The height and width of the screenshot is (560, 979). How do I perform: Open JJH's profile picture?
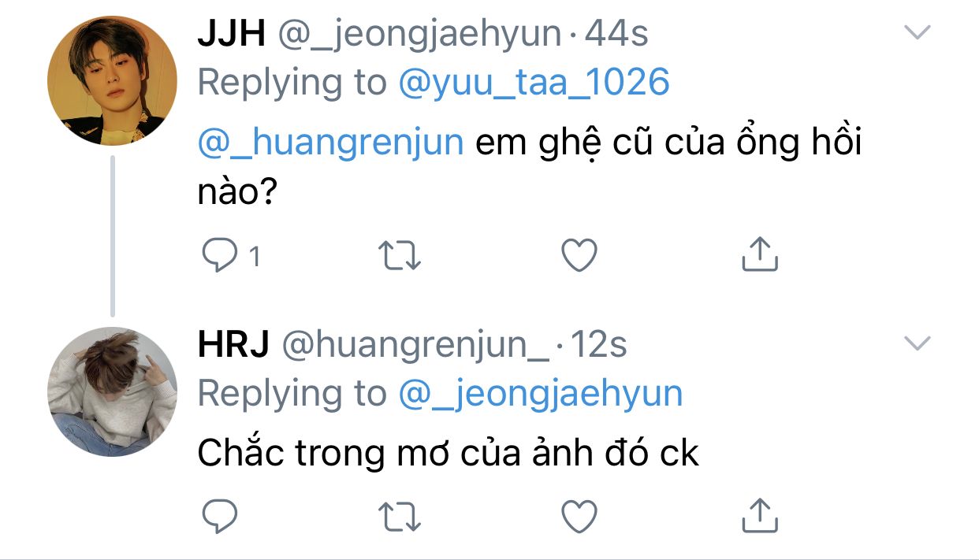coord(113,80)
